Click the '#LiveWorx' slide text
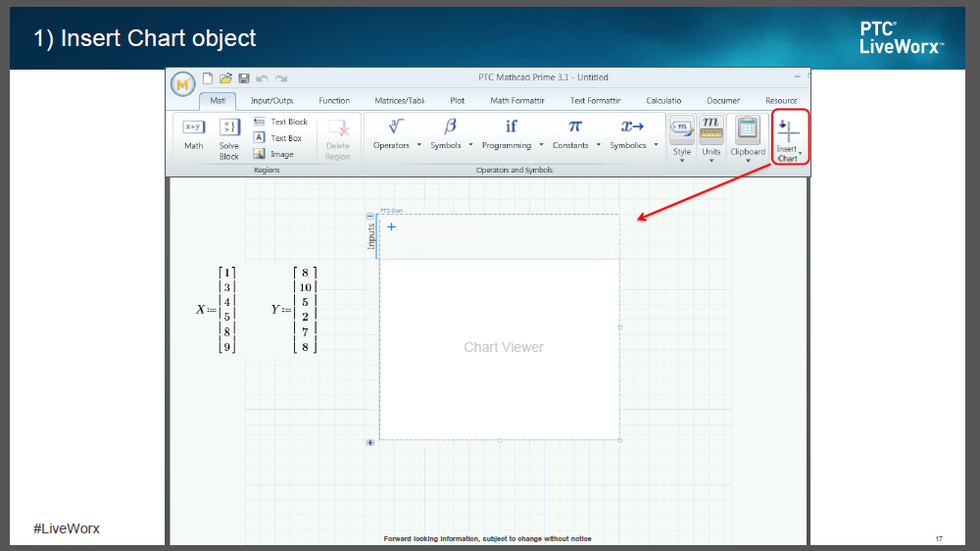 [x=67, y=528]
